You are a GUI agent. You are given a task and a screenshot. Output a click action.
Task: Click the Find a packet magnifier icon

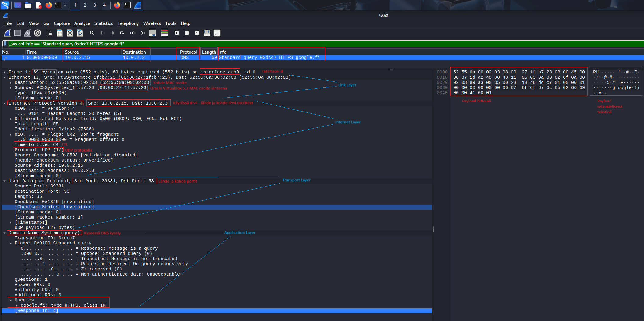point(92,33)
